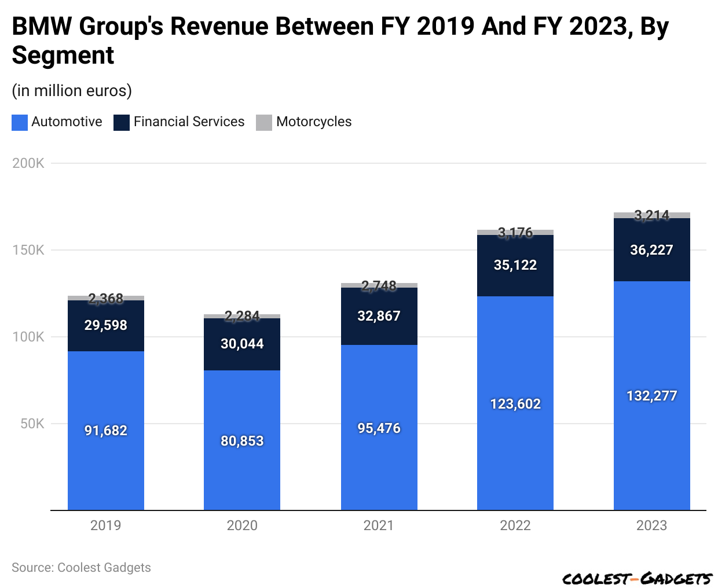Click the 2019 Automotive value 91,682
This screenshot has height=588, width=718.
click(106, 431)
